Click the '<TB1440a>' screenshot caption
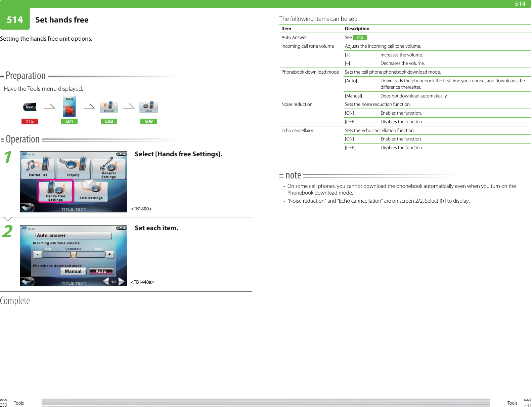This screenshot has height=407, width=532. pos(142,282)
